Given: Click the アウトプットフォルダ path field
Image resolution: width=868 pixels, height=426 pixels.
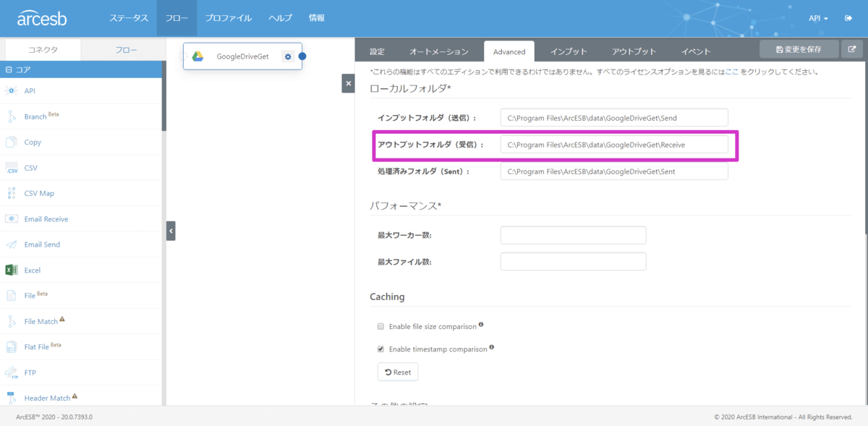Looking at the screenshot, I should [614, 145].
